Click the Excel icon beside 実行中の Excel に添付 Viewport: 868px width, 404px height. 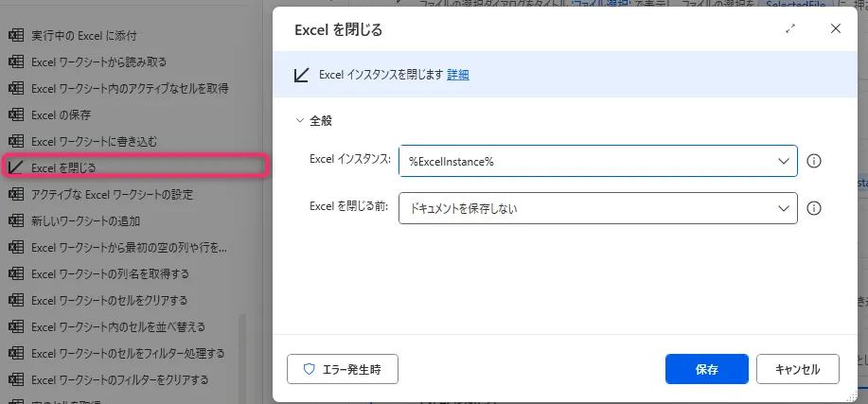[x=15, y=35]
